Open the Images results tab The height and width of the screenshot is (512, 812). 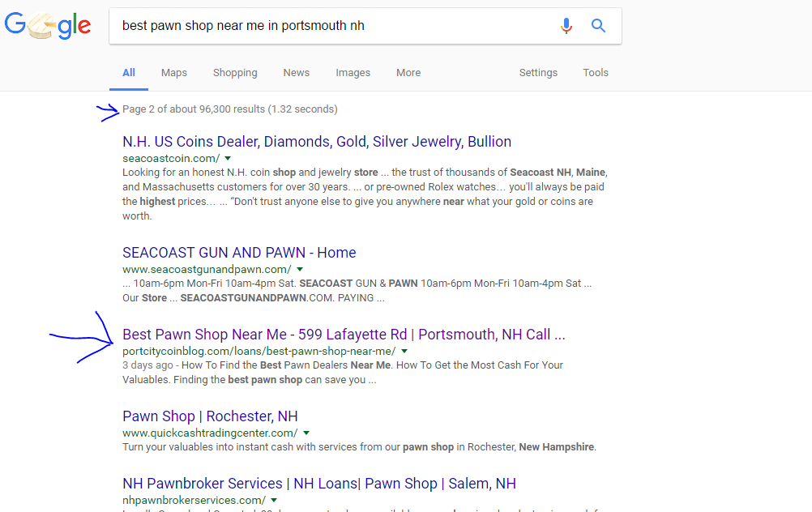pyautogui.click(x=353, y=73)
